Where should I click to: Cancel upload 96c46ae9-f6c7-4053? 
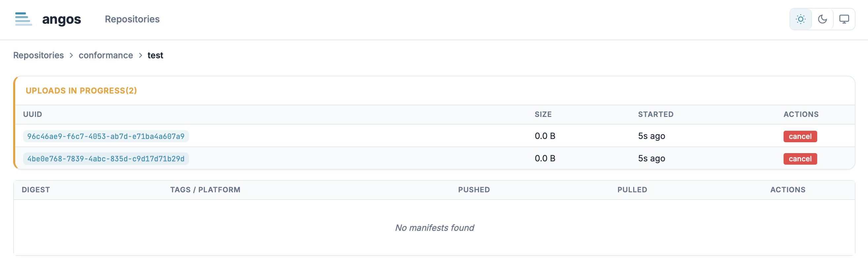(x=800, y=136)
